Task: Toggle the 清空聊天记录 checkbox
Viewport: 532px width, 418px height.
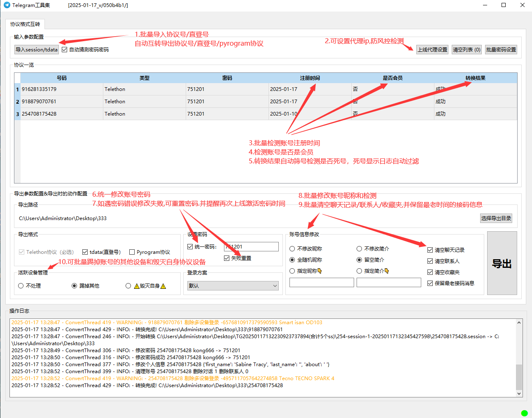Action: click(446, 250)
